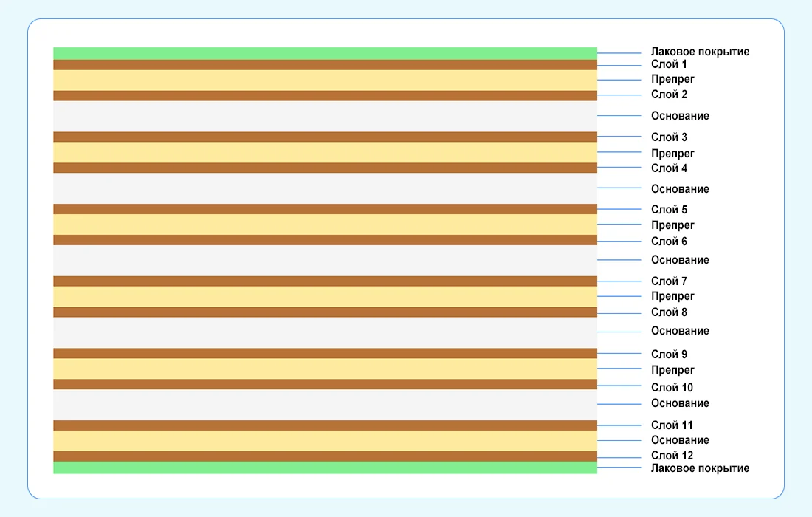Select the "Слой 10" text label
This screenshot has width=812, height=517.
pyautogui.click(x=672, y=388)
